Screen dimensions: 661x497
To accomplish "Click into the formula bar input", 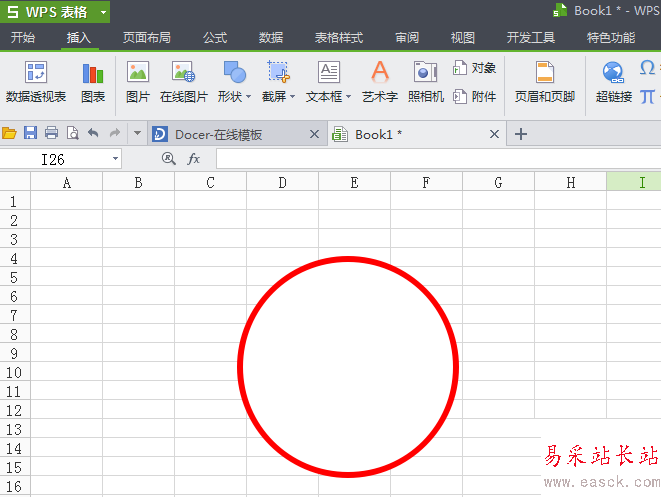I will (438, 159).
